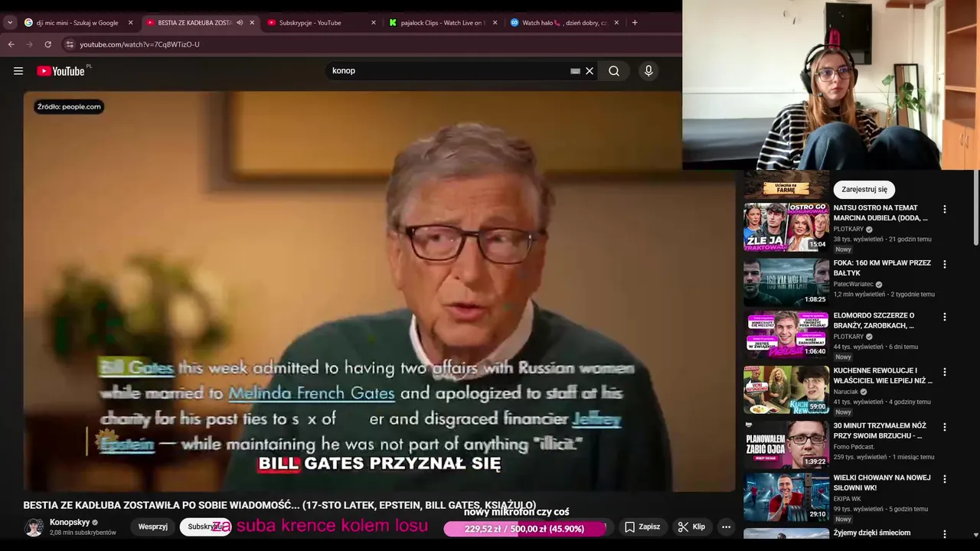
Task: View site information icon in address bar
Action: pyautogui.click(x=70, y=44)
